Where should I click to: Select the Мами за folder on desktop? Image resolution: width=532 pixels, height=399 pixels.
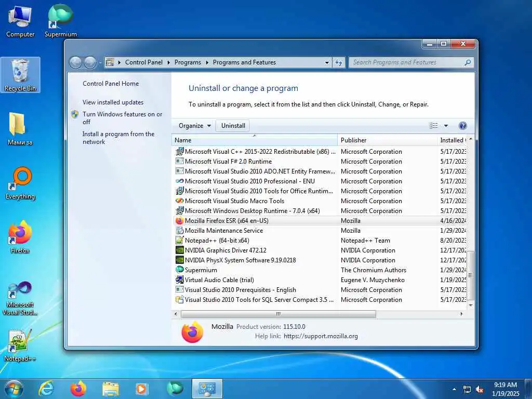pos(20,129)
